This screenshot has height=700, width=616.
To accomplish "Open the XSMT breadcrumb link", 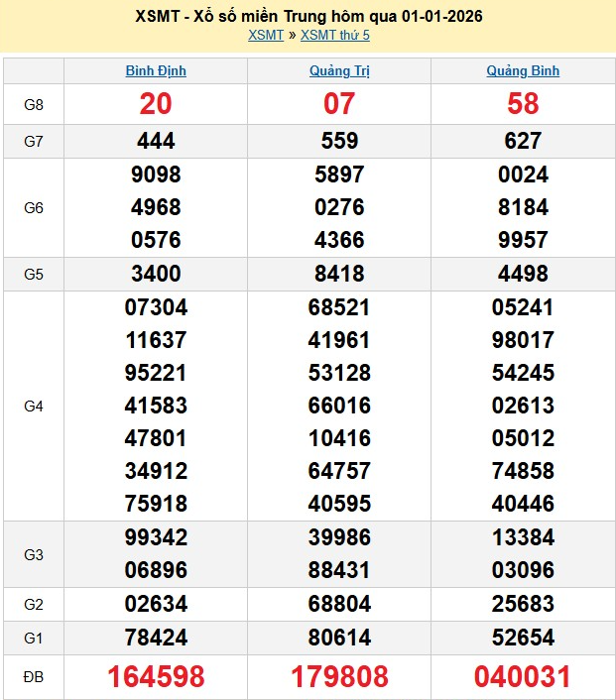I will pos(265,35).
